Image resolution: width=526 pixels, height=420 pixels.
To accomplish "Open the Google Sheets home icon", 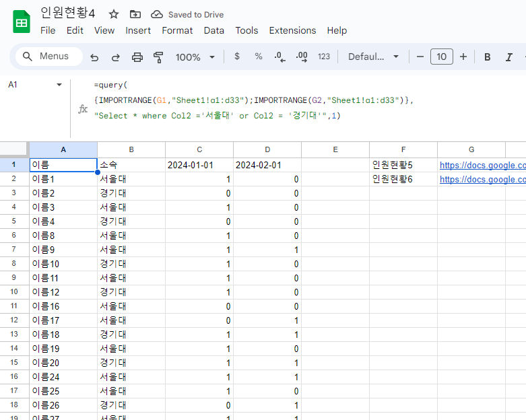I will 22,22.
